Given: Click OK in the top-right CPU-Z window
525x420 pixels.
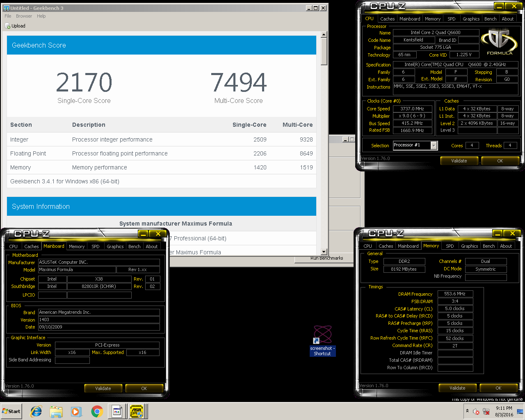Looking at the screenshot, I should [x=500, y=161].
